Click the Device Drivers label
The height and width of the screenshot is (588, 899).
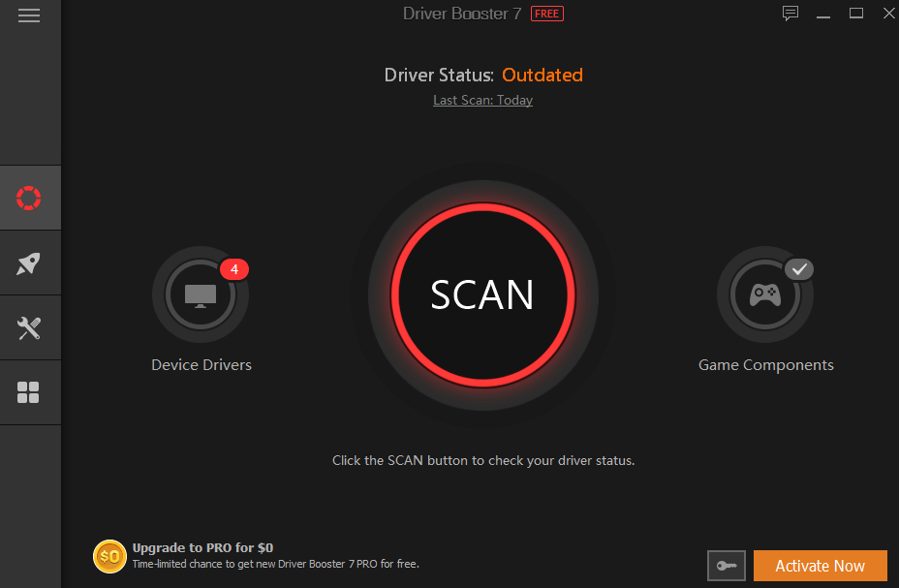pos(201,365)
